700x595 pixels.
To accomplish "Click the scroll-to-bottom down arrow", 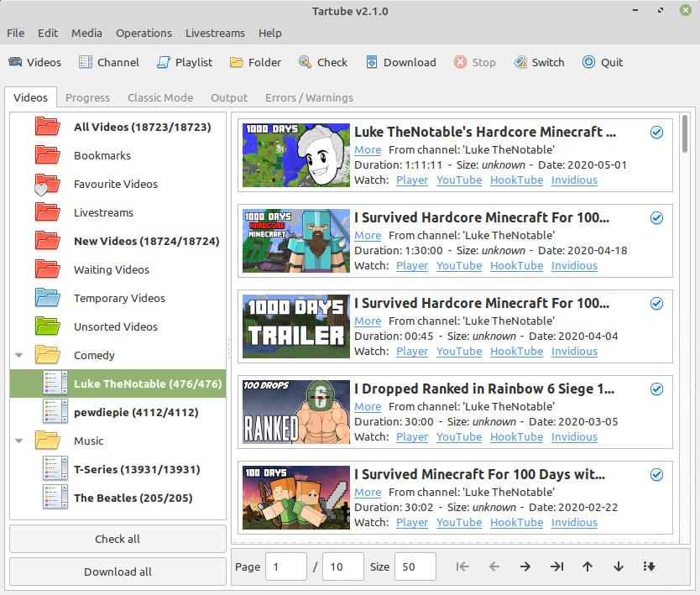I will click(x=619, y=566).
